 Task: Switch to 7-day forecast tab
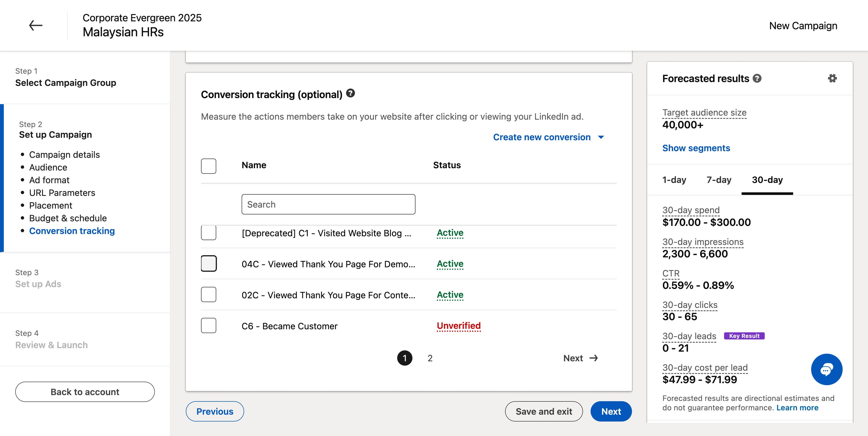[719, 180]
